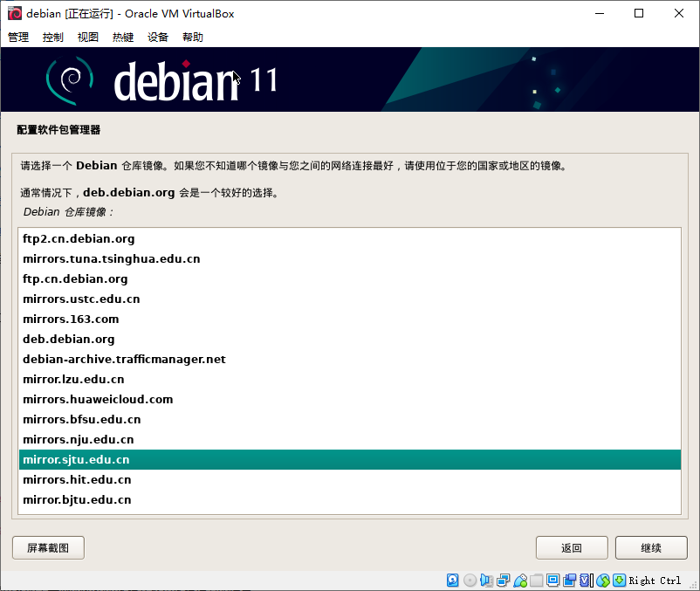Click the Debian swirl logo
This screenshot has height=591, width=700.
pyautogui.click(x=70, y=80)
